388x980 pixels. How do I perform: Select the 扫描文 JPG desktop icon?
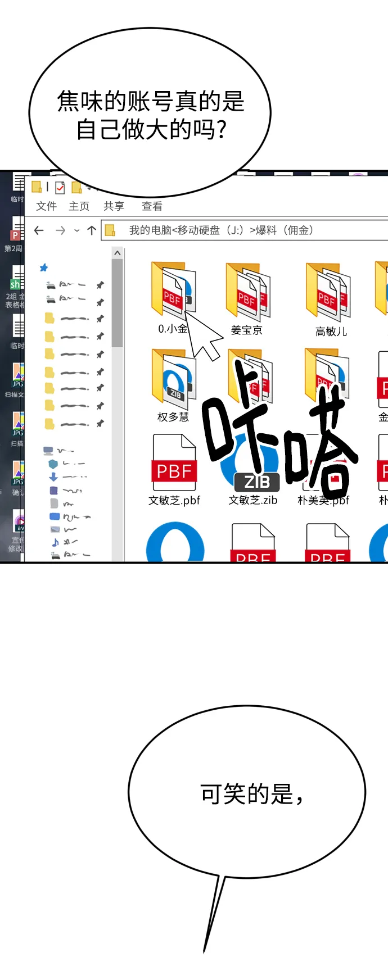point(15,381)
